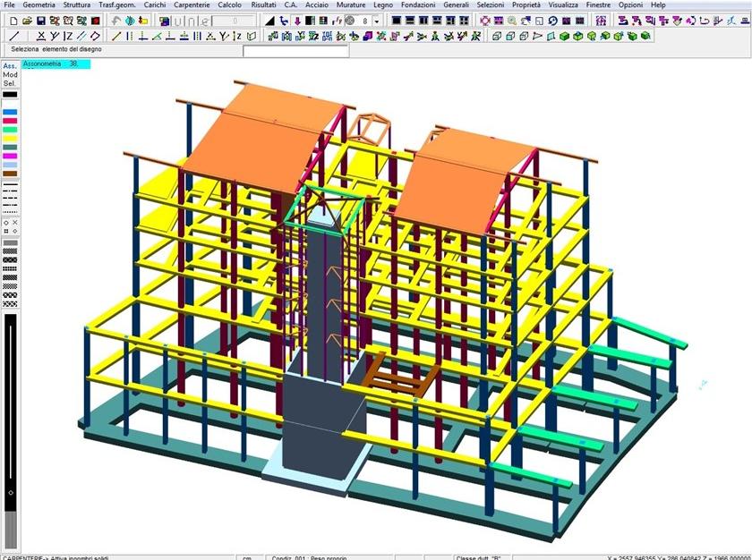Click the New file icon

(13, 21)
